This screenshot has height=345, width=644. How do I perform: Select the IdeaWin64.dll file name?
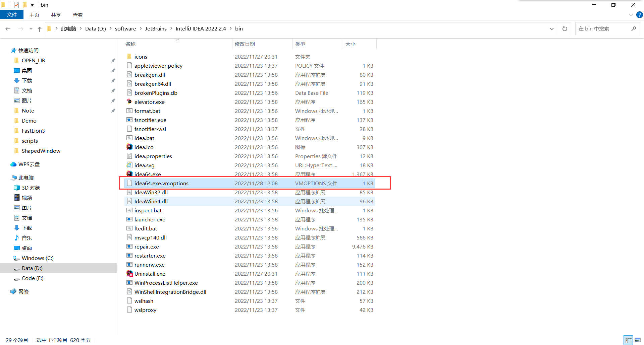[x=151, y=201]
